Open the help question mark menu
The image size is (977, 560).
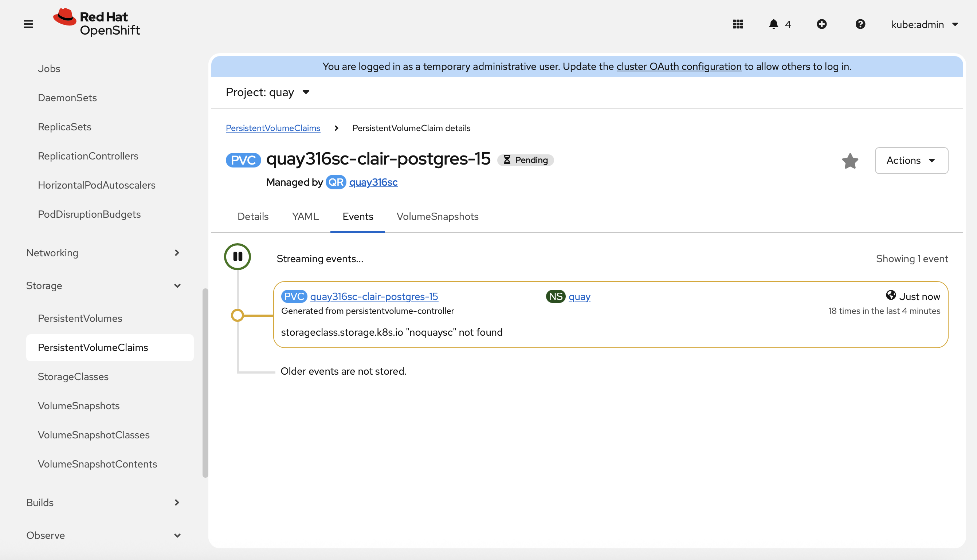click(x=860, y=24)
